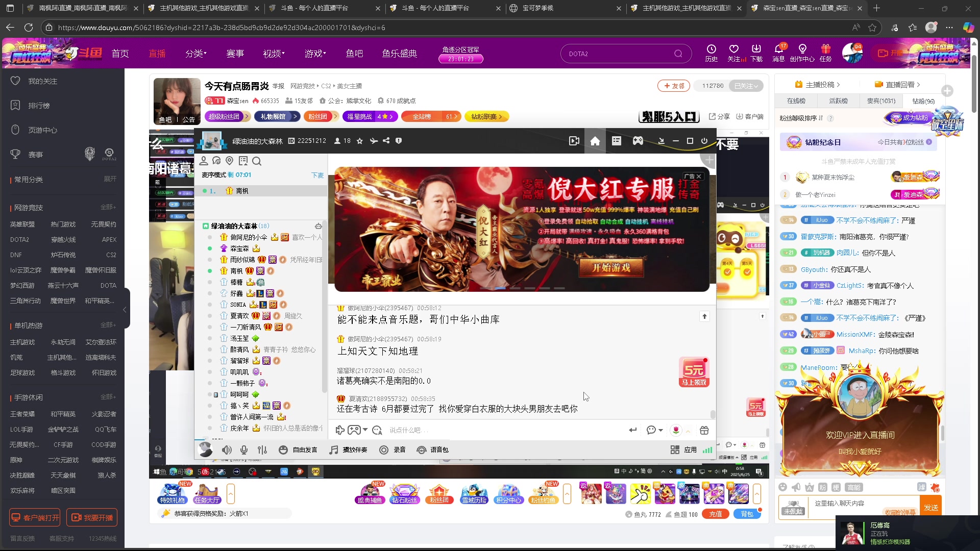Favorite the room with the star icon

(360, 141)
